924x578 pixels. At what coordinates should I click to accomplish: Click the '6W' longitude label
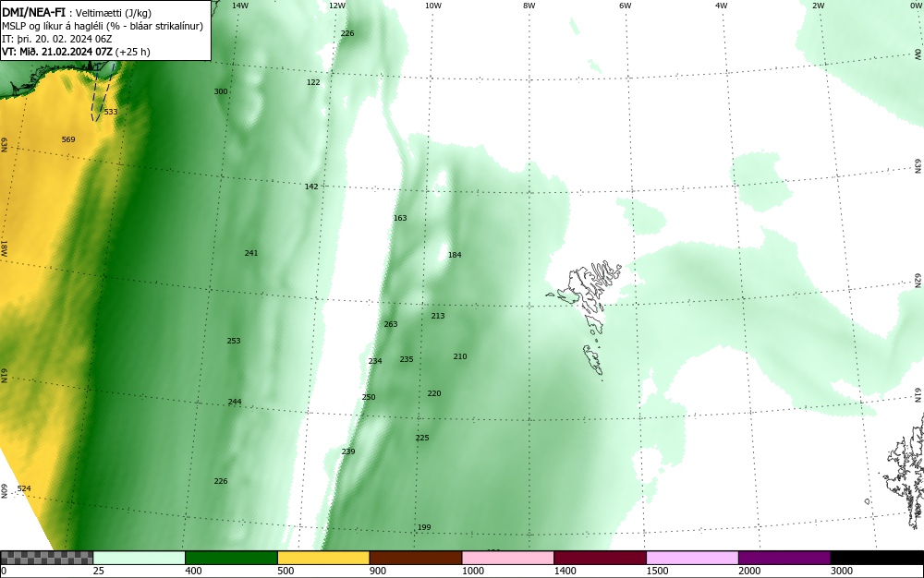(x=625, y=6)
